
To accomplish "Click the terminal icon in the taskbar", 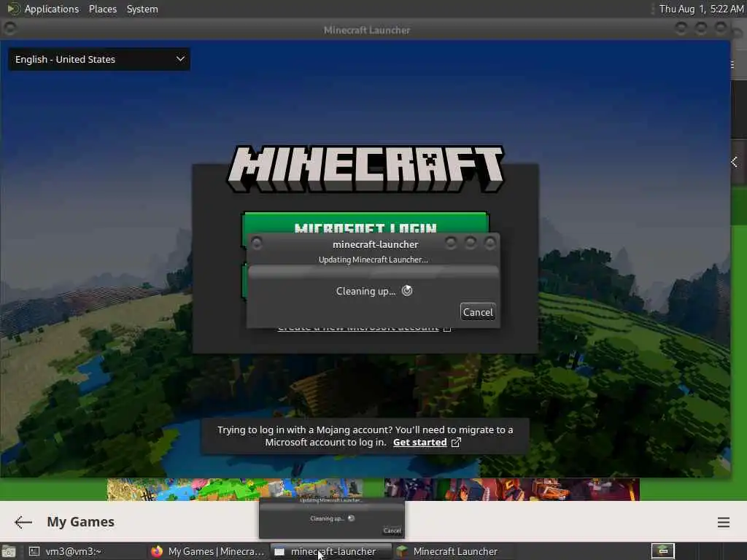I will pos(34,551).
